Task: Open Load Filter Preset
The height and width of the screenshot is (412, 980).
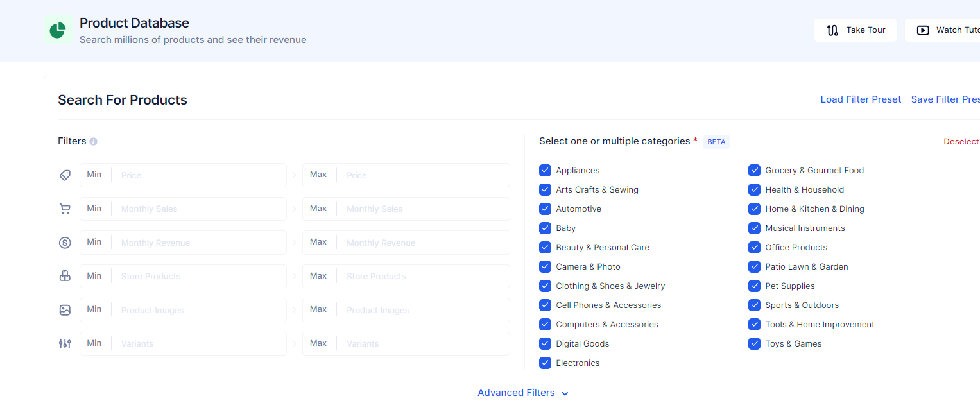Action: (x=861, y=99)
